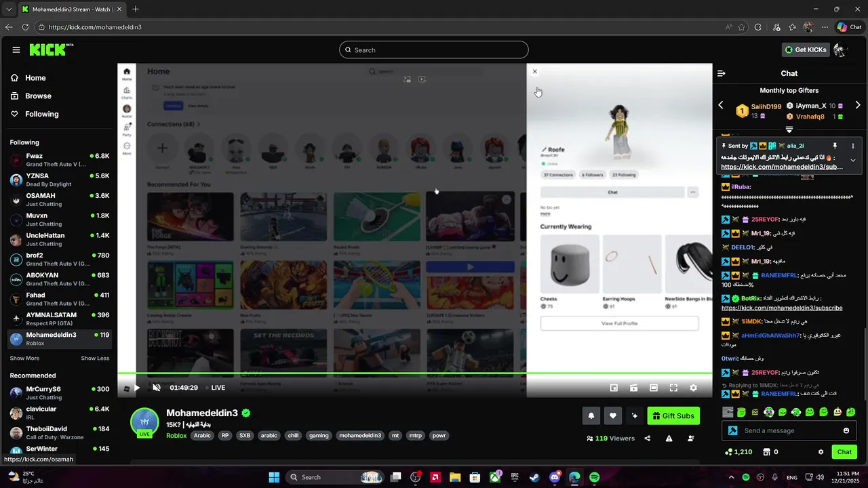Open the sparkle subscribe button

pos(635,415)
